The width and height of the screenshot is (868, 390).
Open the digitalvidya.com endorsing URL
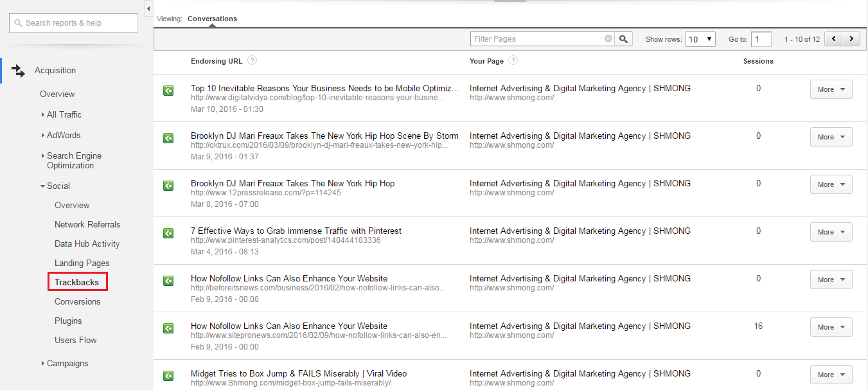tap(317, 98)
